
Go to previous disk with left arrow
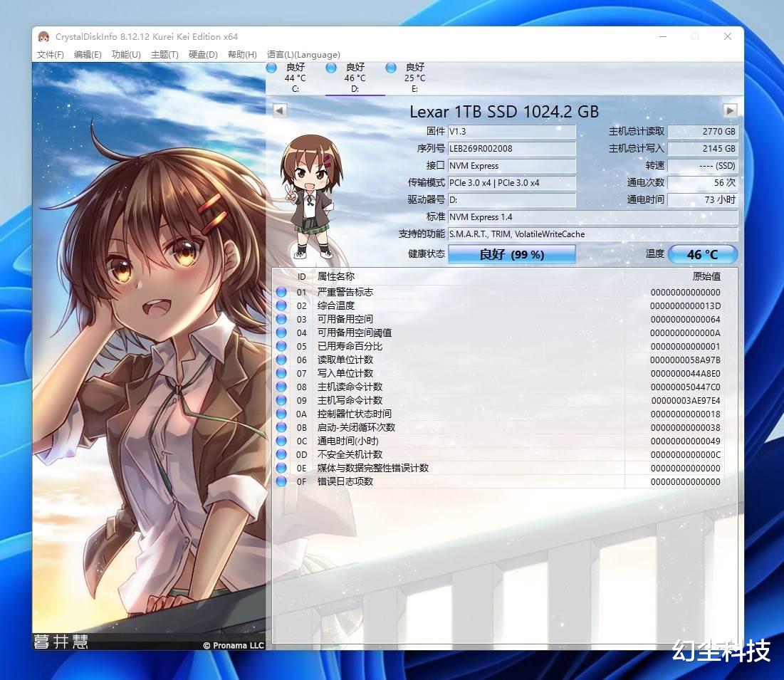click(x=280, y=110)
